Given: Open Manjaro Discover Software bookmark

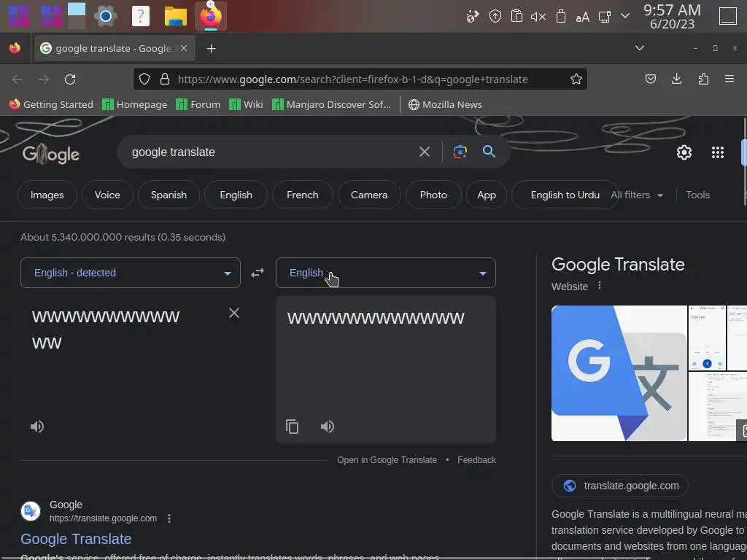Looking at the screenshot, I should coord(331,104).
